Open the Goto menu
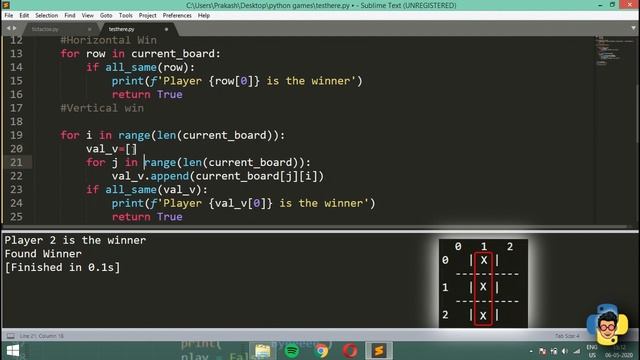This screenshot has width=640, height=360. (x=106, y=16)
